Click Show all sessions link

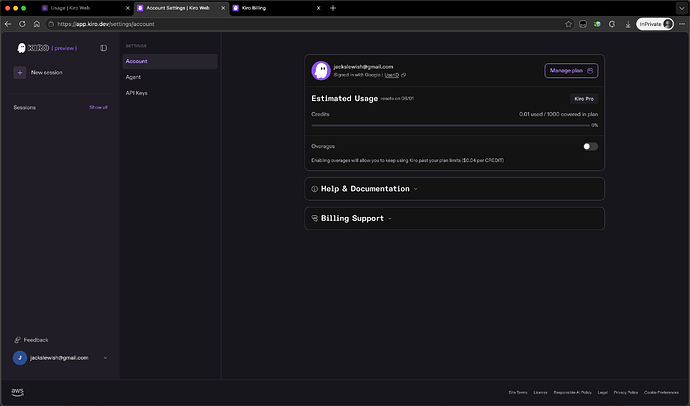click(x=98, y=107)
